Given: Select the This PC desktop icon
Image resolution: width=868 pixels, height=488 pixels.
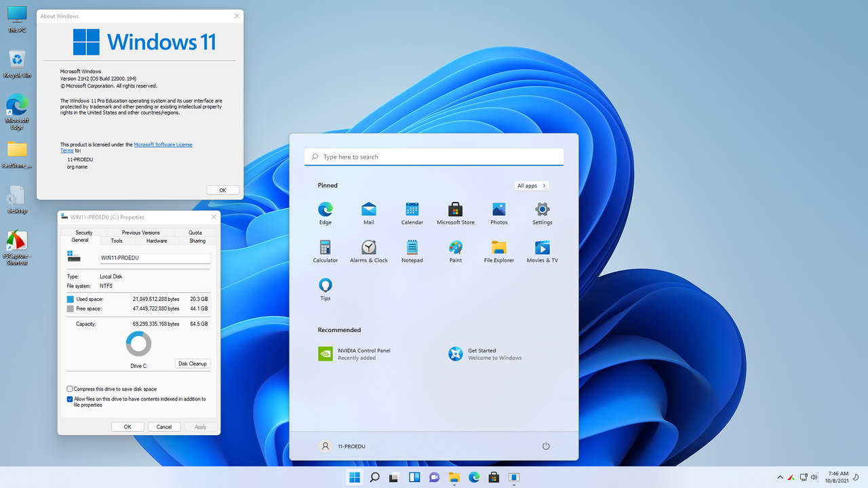Looking at the screenshot, I should pos(17,19).
